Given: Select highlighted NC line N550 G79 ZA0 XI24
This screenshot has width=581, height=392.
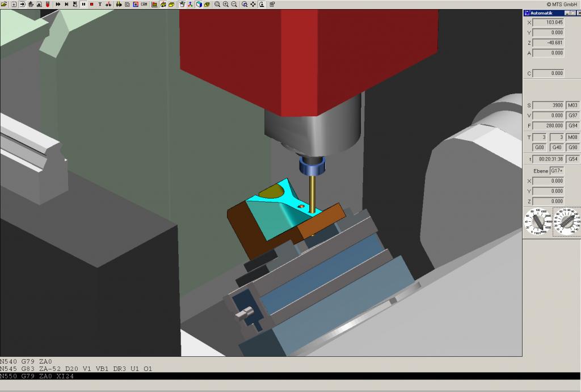Looking at the screenshot, I should [x=290, y=376].
